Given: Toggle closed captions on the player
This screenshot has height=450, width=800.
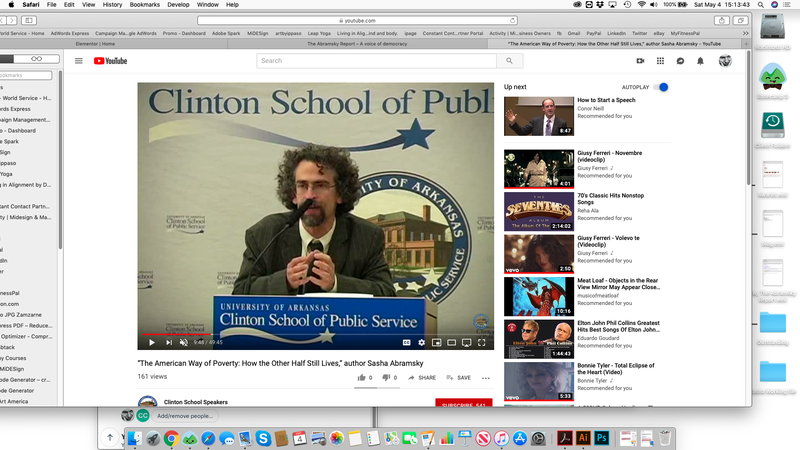Looking at the screenshot, I should tap(407, 342).
